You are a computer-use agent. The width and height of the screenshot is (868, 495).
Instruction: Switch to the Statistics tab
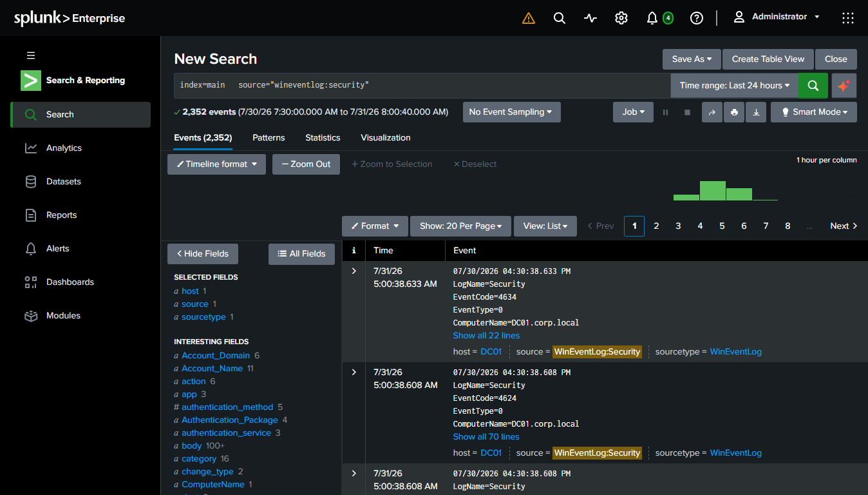(x=323, y=138)
